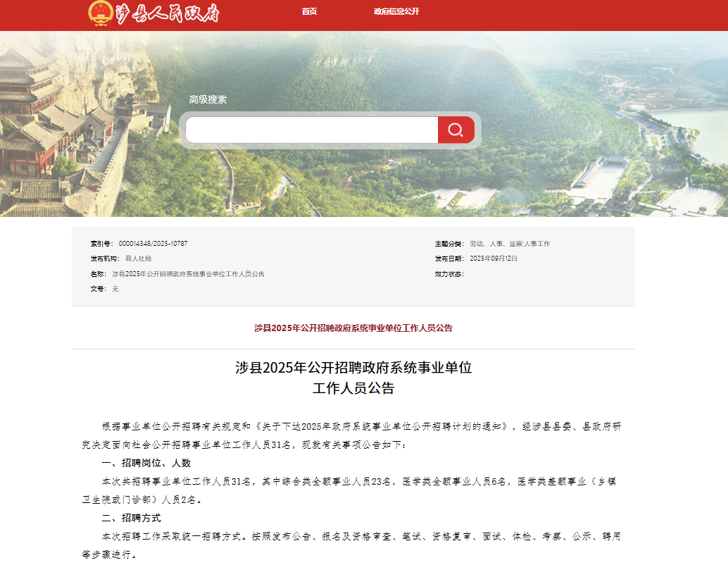This screenshot has height=565, width=728.
Task: Click the 一、招聘岗位、人数 section heading
Action: [x=146, y=463]
